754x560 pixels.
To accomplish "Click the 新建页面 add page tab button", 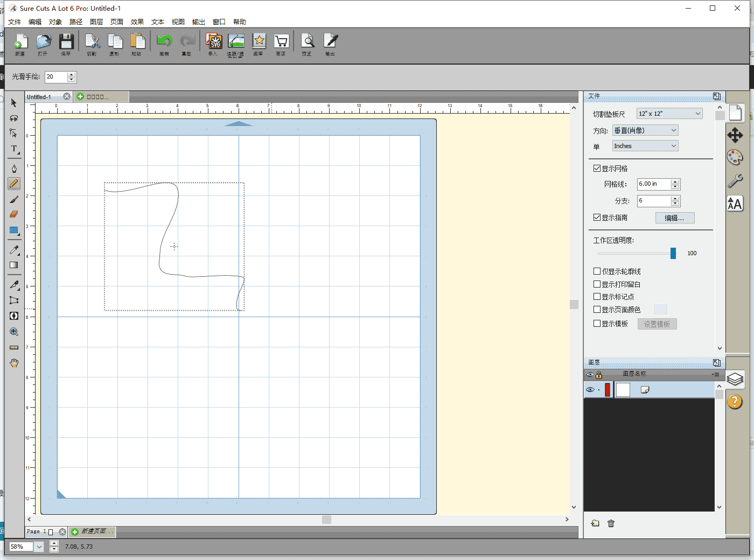I will click(x=92, y=531).
